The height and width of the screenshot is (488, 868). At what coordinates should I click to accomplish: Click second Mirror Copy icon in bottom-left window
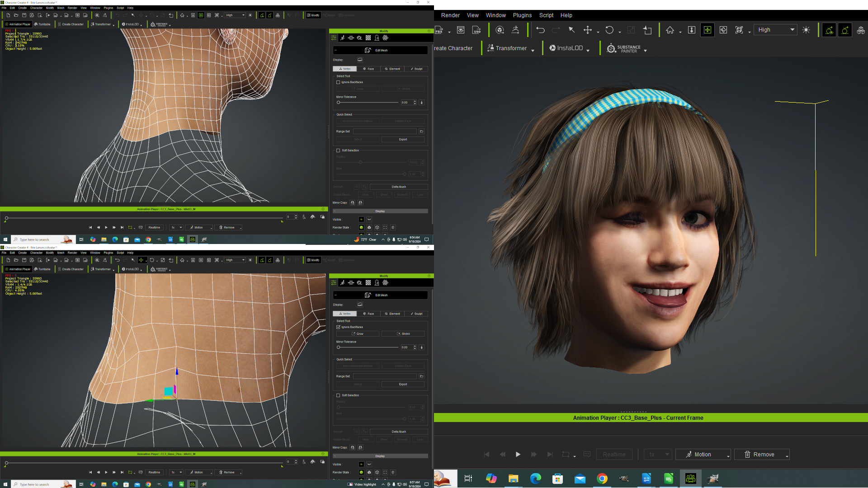[x=360, y=447]
